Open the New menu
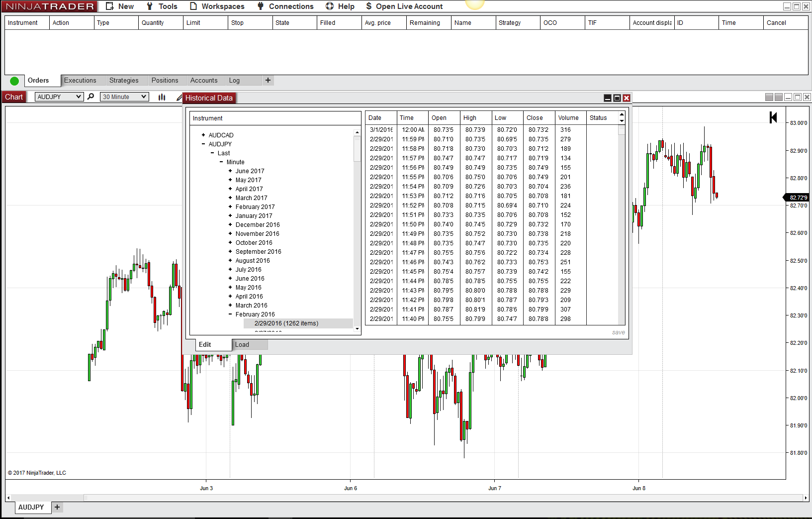This screenshot has height=519, width=812. coord(120,6)
